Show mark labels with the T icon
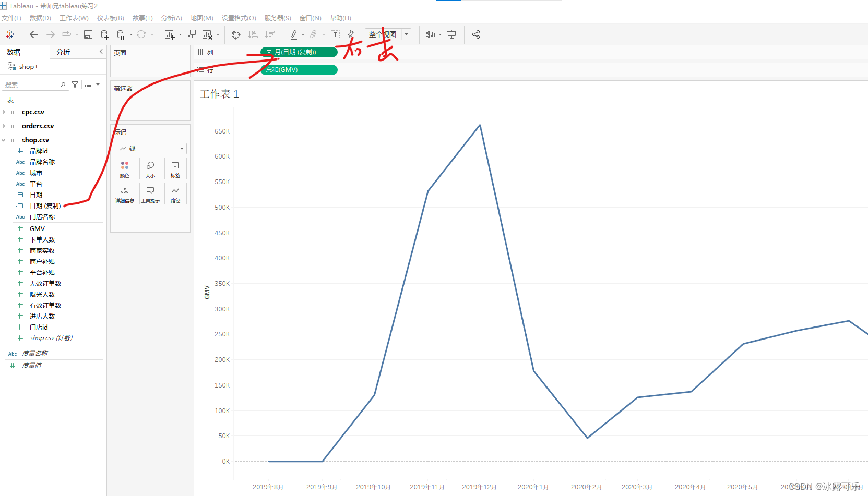This screenshot has width=868, height=496. [x=336, y=34]
